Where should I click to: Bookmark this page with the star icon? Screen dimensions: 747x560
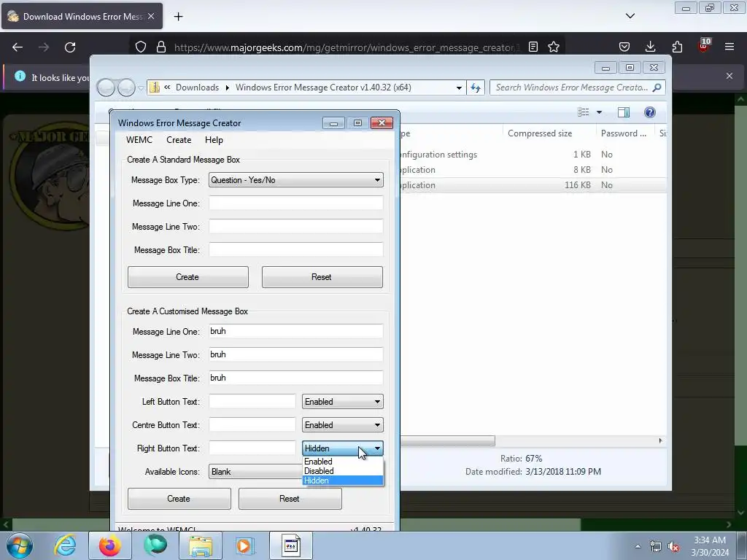(x=554, y=47)
